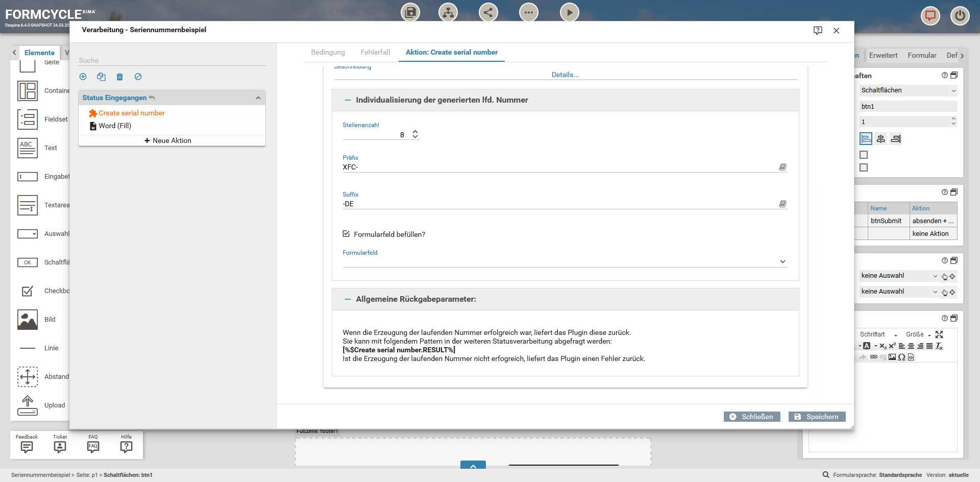Click the add new action plus icon
This screenshot has width=980, height=482.
[x=83, y=77]
